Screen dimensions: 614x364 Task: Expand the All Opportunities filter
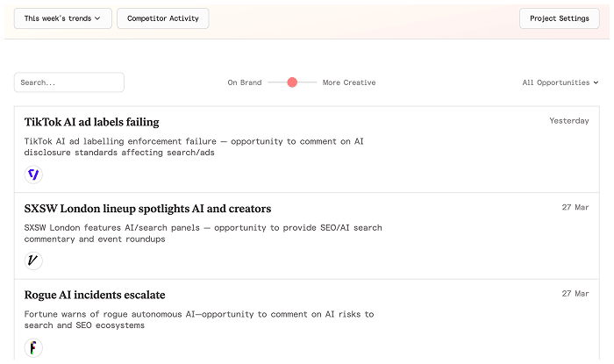click(x=560, y=82)
